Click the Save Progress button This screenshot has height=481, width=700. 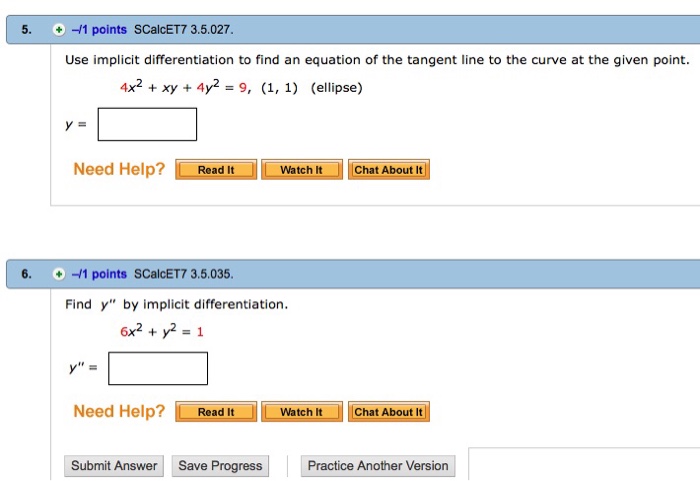click(x=220, y=466)
